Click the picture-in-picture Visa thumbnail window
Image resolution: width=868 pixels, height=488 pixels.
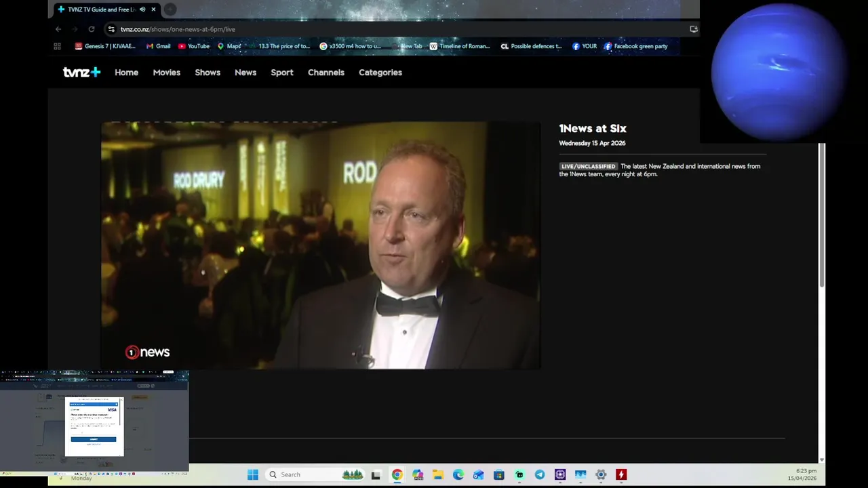pyautogui.click(x=94, y=421)
